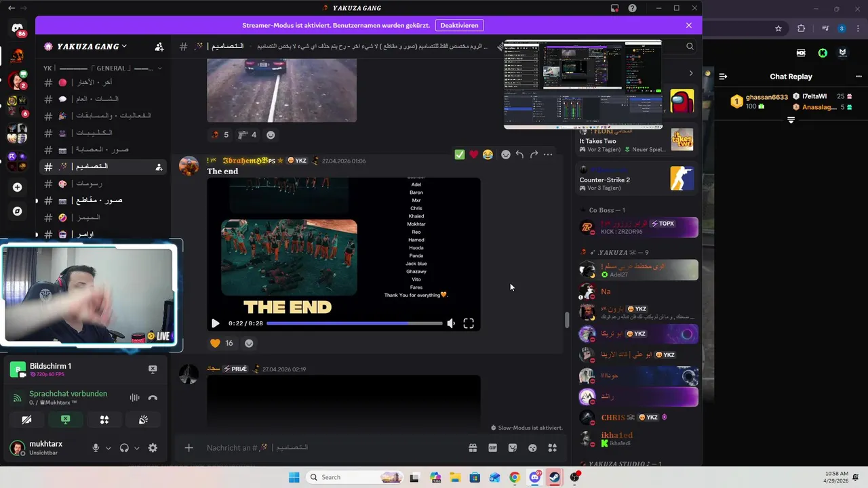Viewport: 868px width, 488px height.
Task: Open the Chrome extensions puzzle icon
Action: [x=802, y=28]
